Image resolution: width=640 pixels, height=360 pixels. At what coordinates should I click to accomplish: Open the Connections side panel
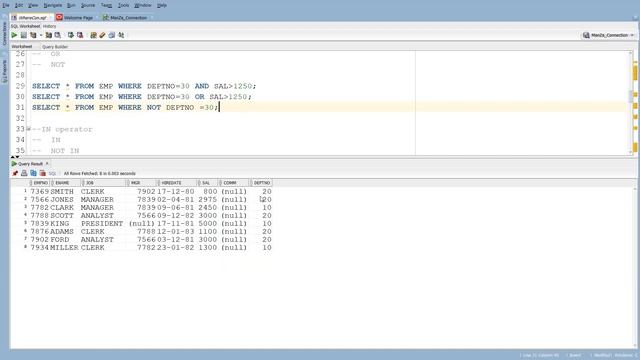point(4,33)
